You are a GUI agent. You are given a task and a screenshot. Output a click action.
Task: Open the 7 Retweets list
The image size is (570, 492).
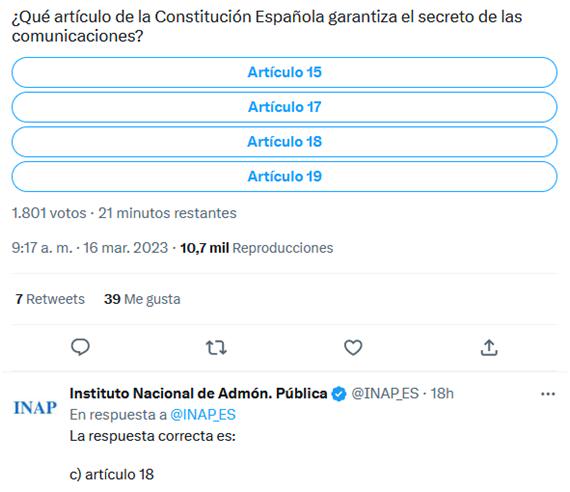coord(50,299)
